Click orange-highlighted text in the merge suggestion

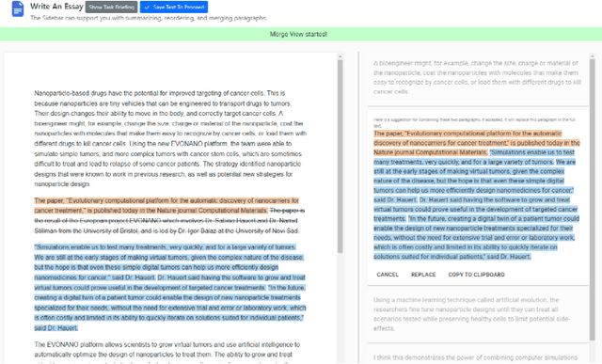[x=477, y=143]
